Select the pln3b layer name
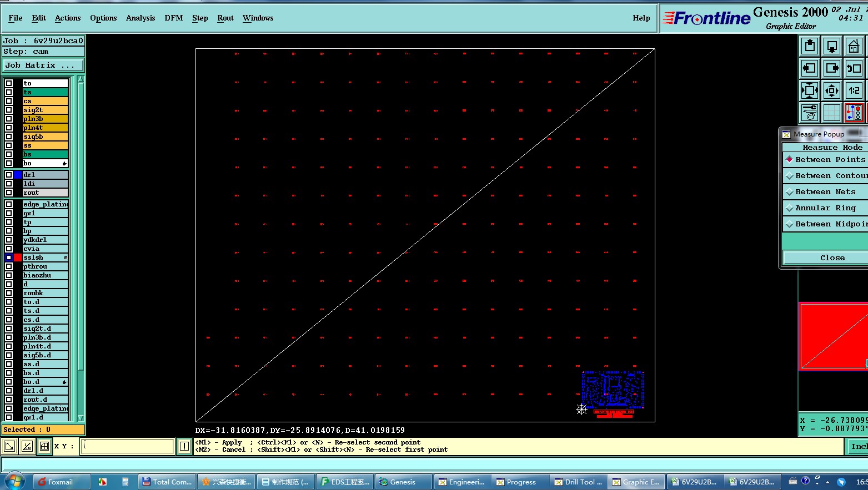868x490 pixels. (46, 119)
